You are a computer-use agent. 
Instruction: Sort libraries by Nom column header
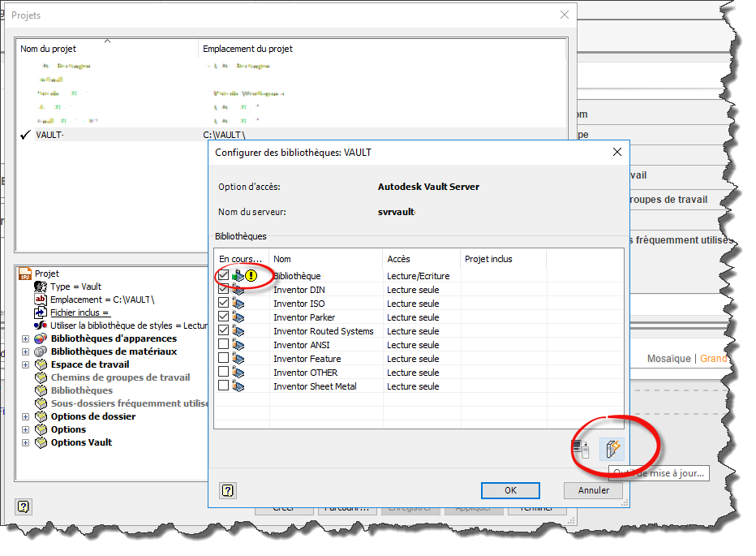[324, 259]
